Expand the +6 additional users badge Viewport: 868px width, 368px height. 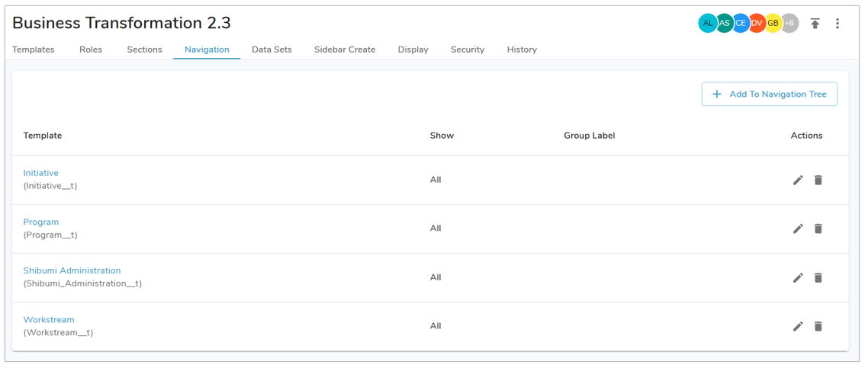[789, 24]
